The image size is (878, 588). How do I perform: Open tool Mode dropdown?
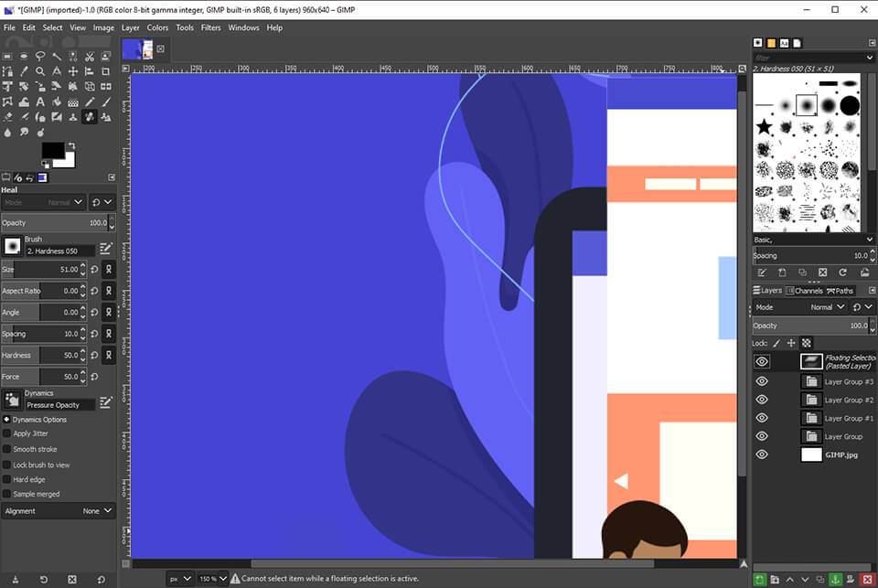pos(43,202)
